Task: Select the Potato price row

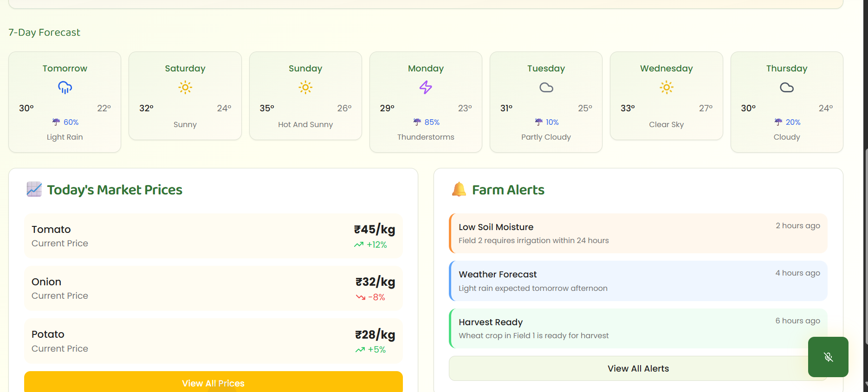Action: 214,341
